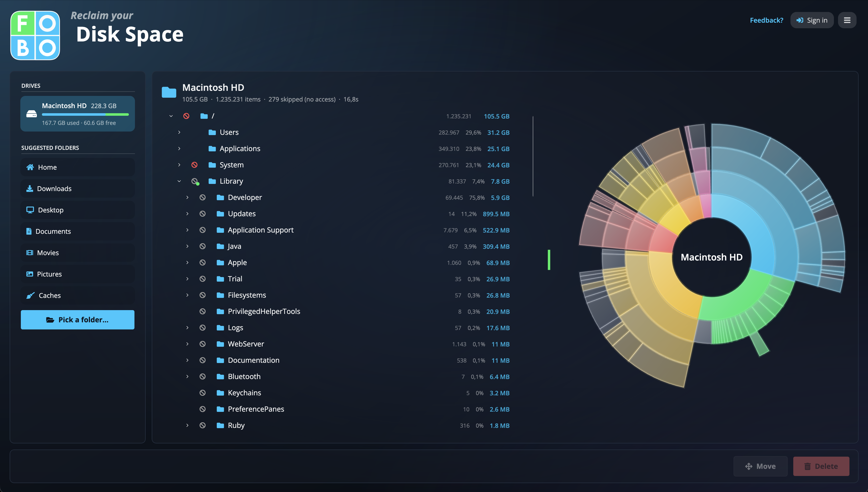Click the Library folder icon

point(212,181)
